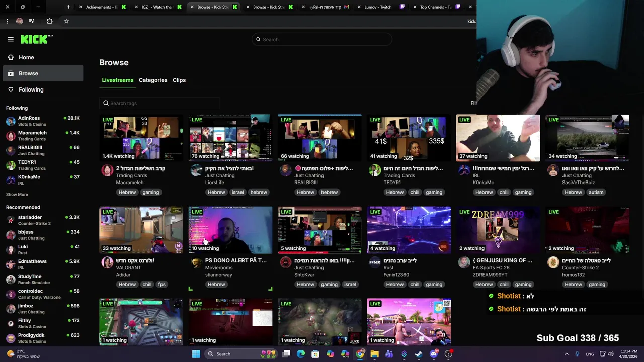644x362 pixels.
Task: Open Browse in sidebar
Action: [x=42, y=73]
